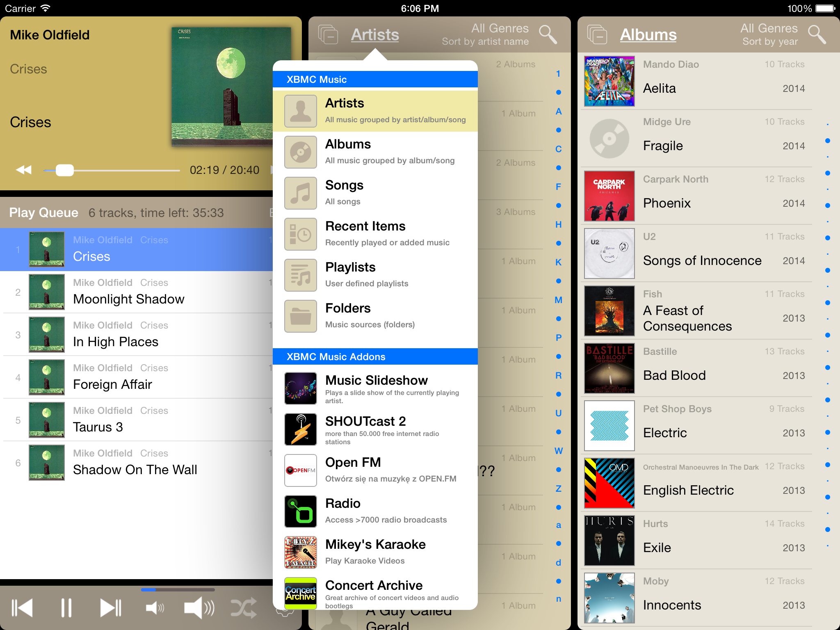Jump to letter R in artist index
840x630 pixels.
(558, 376)
